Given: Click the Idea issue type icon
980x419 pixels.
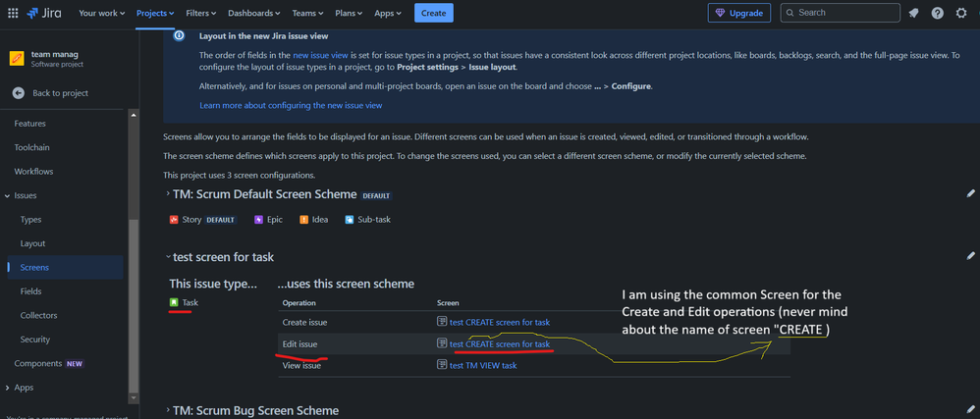Looking at the screenshot, I should click(303, 220).
